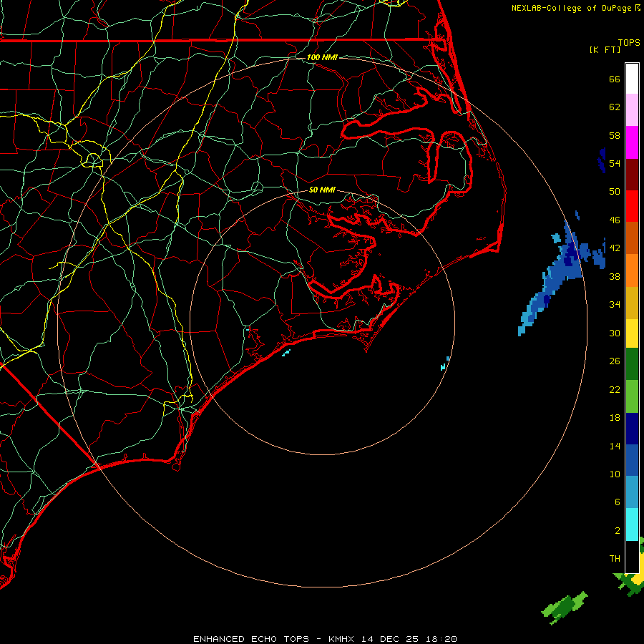
Task: Click the ENHANCED ECHO TOPS KMHX caption
Action: point(325,639)
